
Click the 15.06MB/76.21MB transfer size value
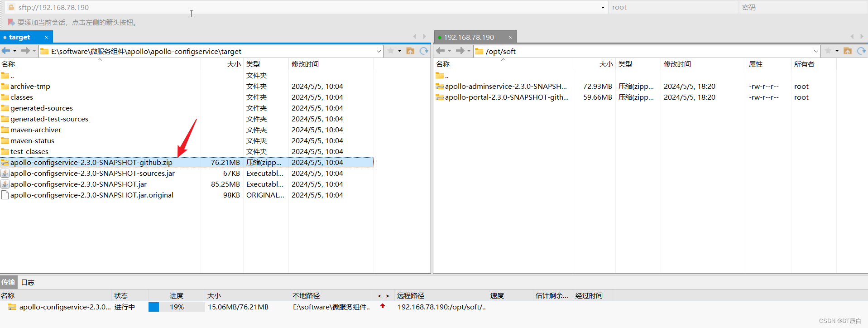coord(238,307)
